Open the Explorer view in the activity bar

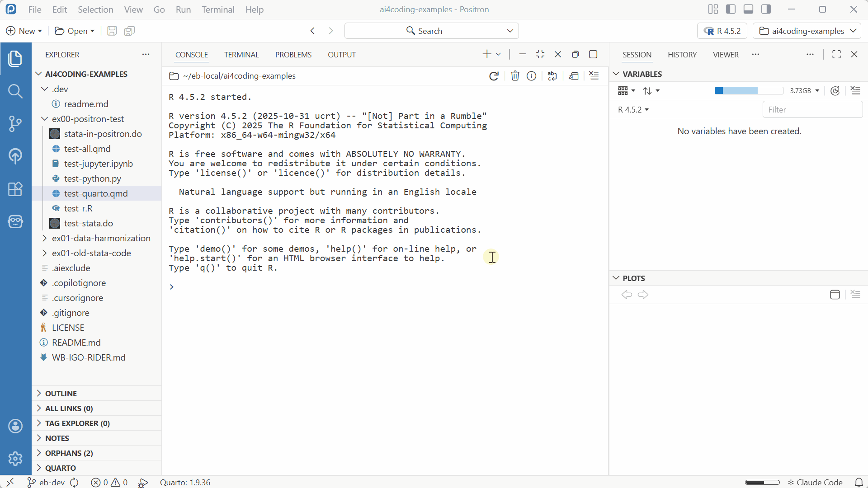pos(15,59)
